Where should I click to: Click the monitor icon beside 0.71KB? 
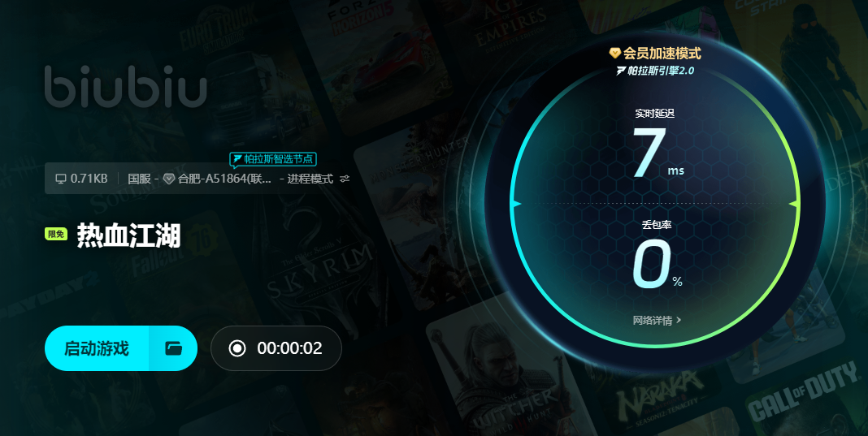point(60,179)
